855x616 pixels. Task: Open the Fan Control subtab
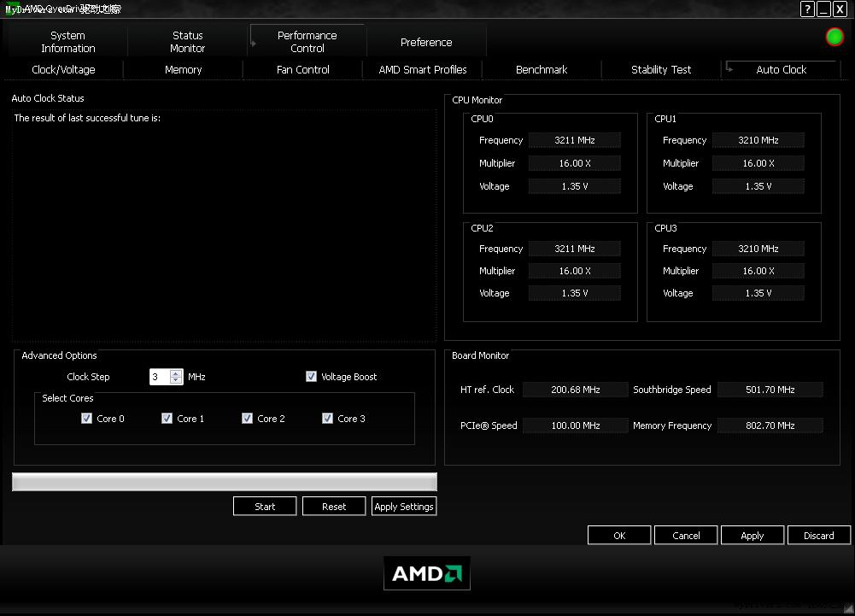pos(302,70)
